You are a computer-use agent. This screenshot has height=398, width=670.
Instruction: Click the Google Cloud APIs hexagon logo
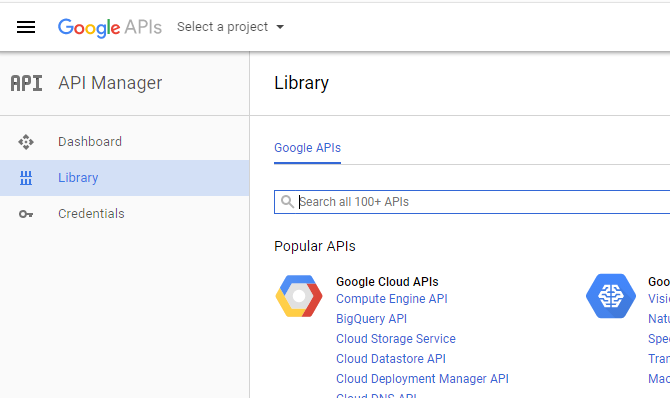299,296
